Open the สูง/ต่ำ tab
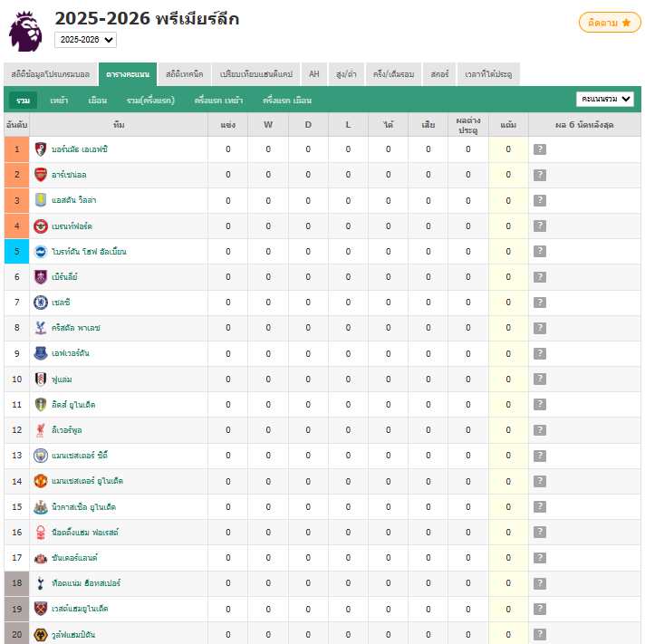645x644 pixels. point(346,74)
